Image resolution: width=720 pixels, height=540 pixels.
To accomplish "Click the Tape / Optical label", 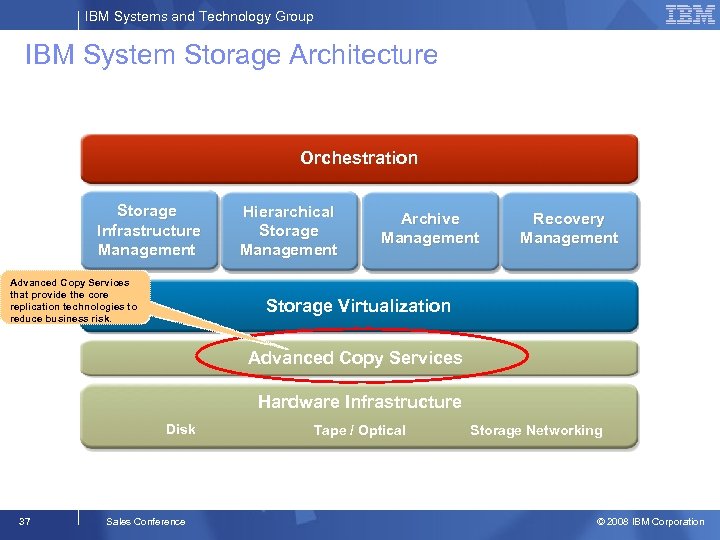I will [360, 430].
